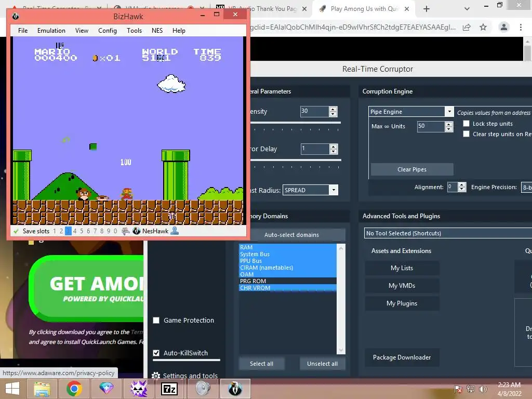
Task: Toggle Clear step units on Rewind checkbox
Action: 467,134
